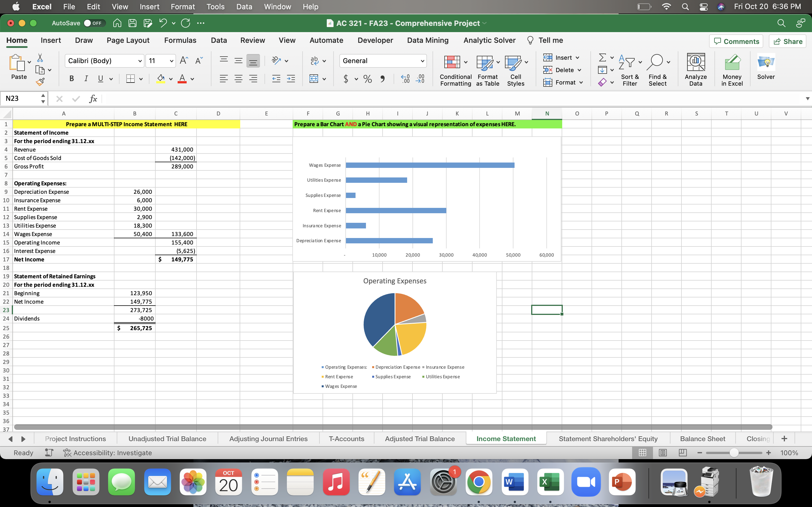Open the Balance Sheet worksheet tab
This screenshot has width=812, height=507.
pos(702,438)
